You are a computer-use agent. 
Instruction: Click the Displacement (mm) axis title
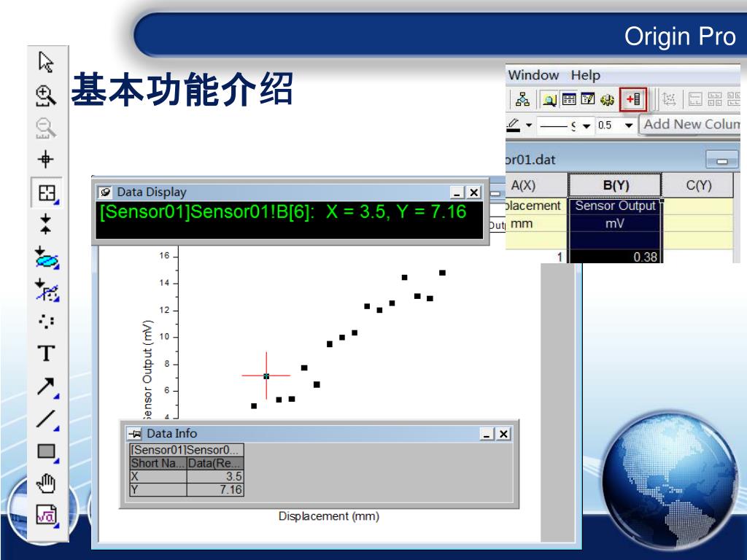click(x=329, y=516)
